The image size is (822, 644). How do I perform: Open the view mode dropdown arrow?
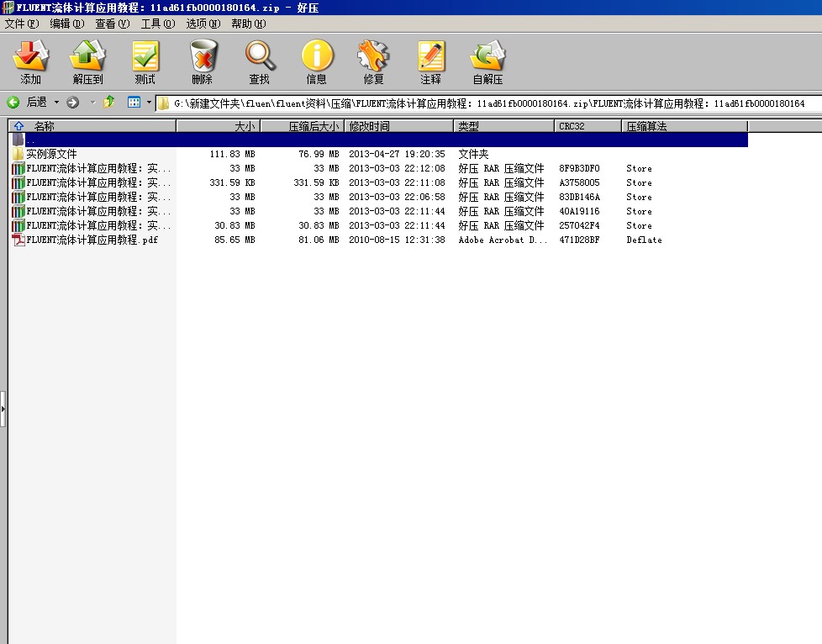(149, 103)
